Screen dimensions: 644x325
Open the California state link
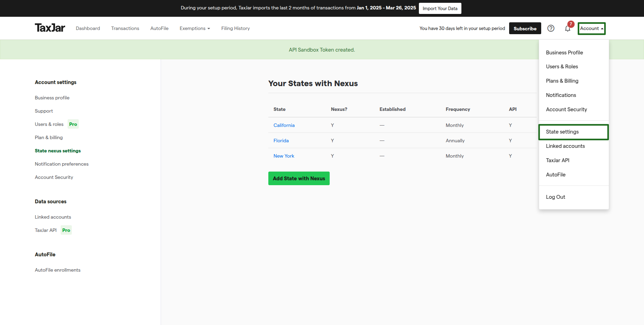coord(284,125)
